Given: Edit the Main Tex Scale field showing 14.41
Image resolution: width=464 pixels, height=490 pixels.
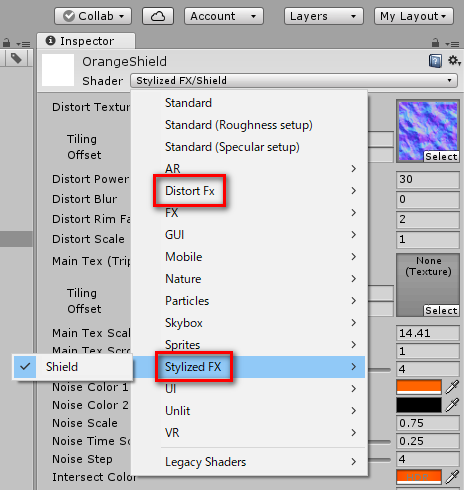Looking at the screenshot, I should coord(428,333).
